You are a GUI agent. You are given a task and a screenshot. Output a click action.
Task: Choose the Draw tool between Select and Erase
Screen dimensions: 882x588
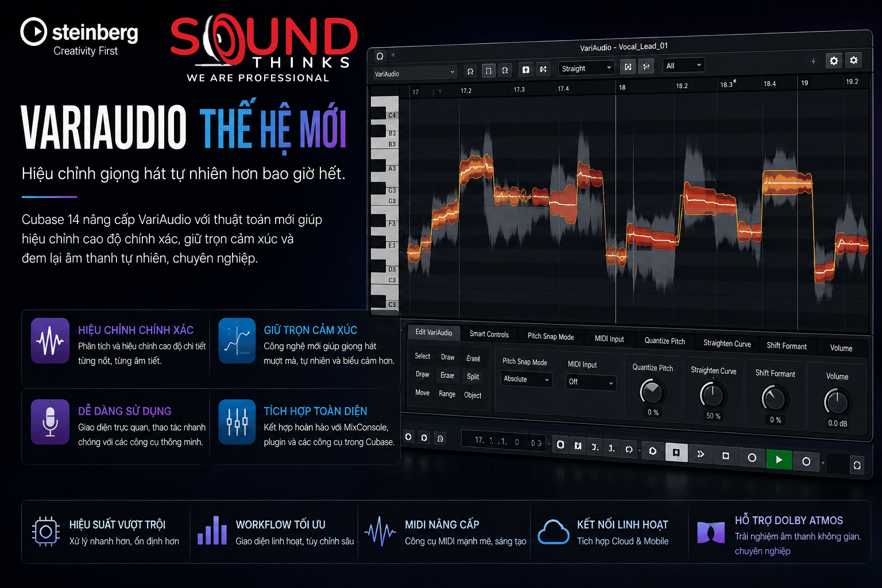click(447, 357)
